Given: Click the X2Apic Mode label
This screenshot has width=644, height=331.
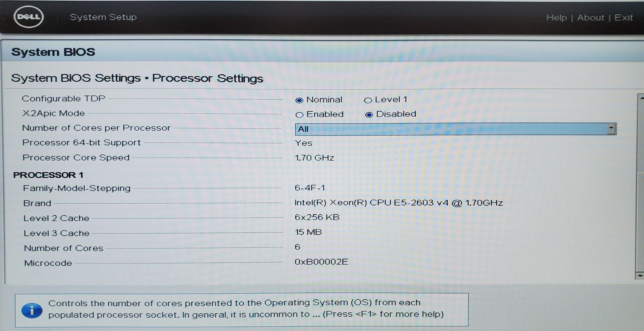Looking at the screenshot, I should pos(54,113).
